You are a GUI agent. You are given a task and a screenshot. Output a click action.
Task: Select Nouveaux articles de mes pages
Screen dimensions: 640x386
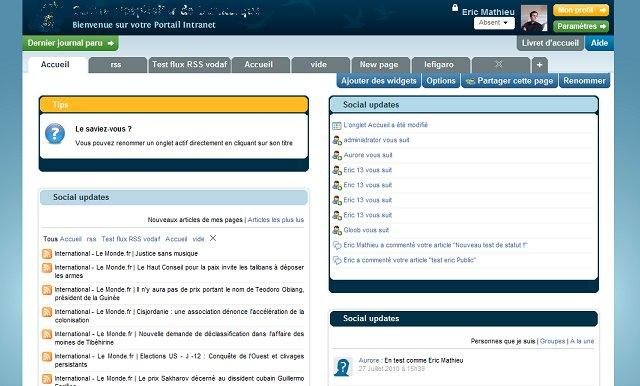(x=195, y=220)
